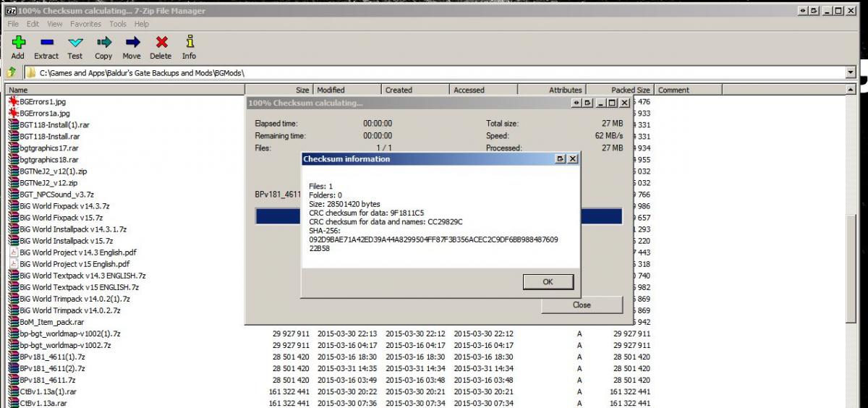Image resolution: width=868 pixels, height=408 pixels.
Task: Select bgtgraphics17.rar archive icon
Action: tap(13, 148)
